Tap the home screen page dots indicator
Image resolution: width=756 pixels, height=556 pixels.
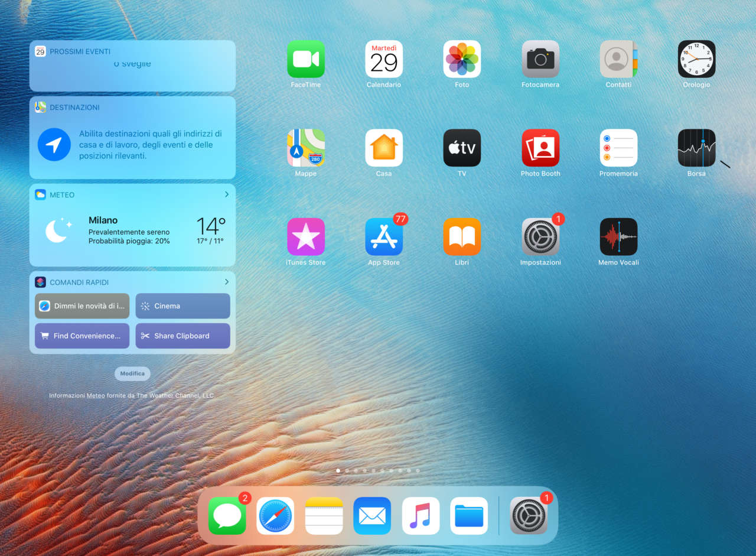(x=378, y=471)
